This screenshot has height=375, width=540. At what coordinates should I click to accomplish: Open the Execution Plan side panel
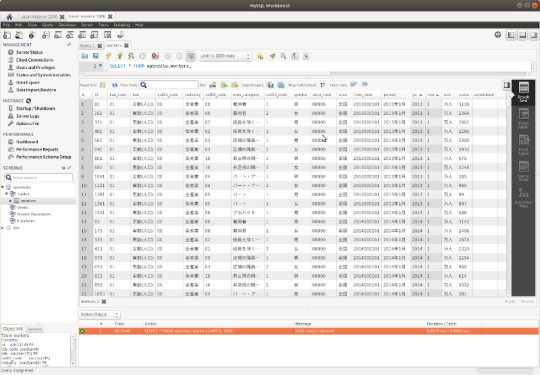pyautogui.click(x=523, y=197)
